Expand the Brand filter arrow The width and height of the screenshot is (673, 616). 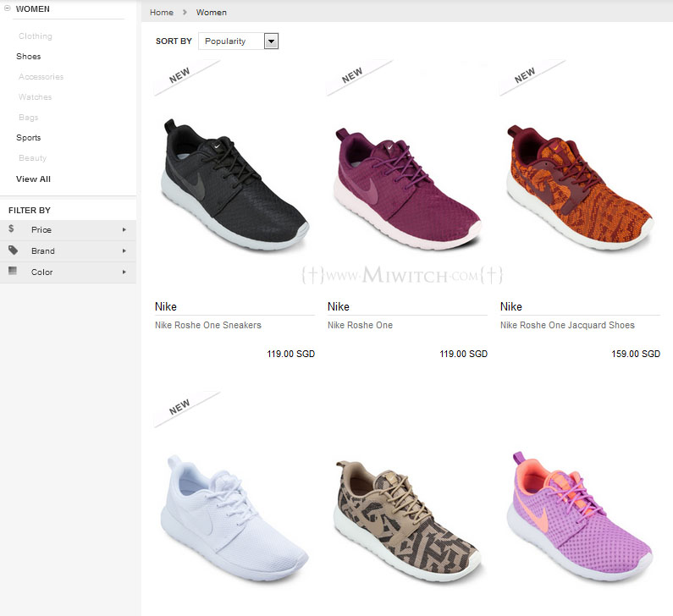click(124, 250)
